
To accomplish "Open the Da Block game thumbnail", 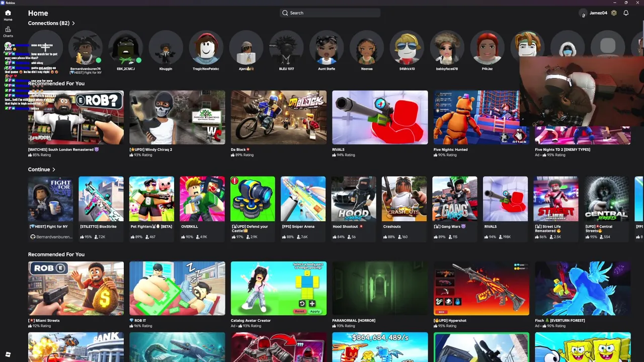I will (x=279, y=118).
